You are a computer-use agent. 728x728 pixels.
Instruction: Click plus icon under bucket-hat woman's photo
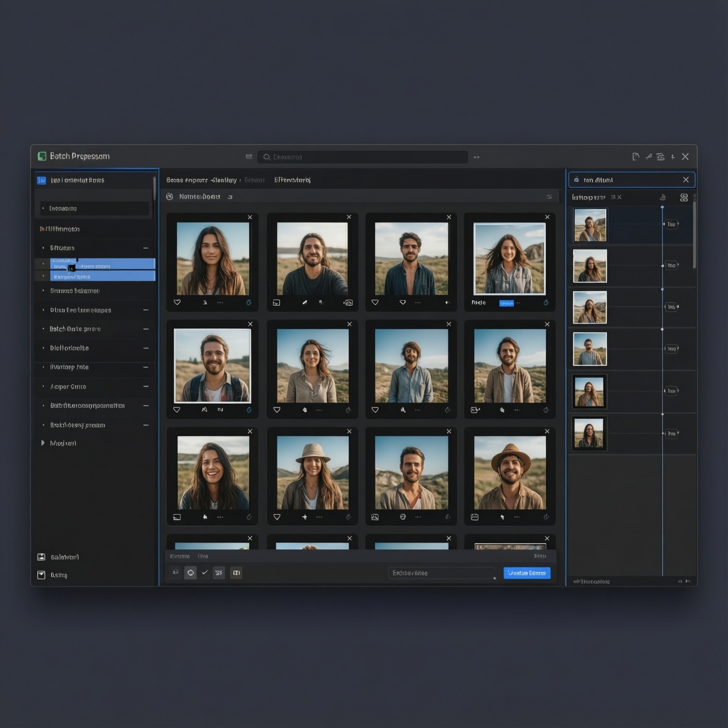[305, 517]
